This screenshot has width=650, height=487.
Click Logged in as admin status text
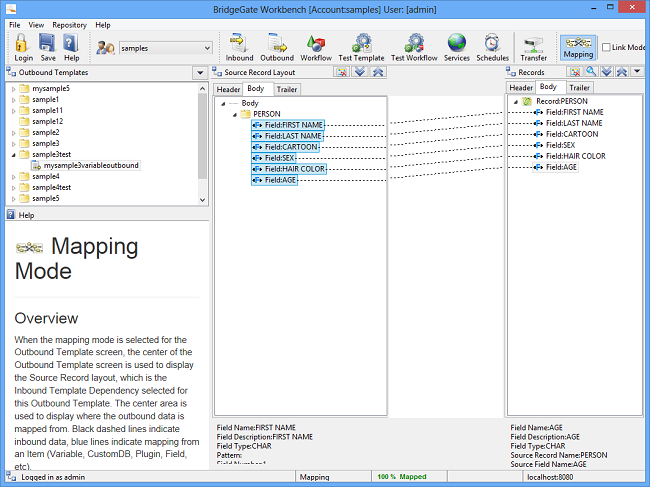[x=53, y=477]
